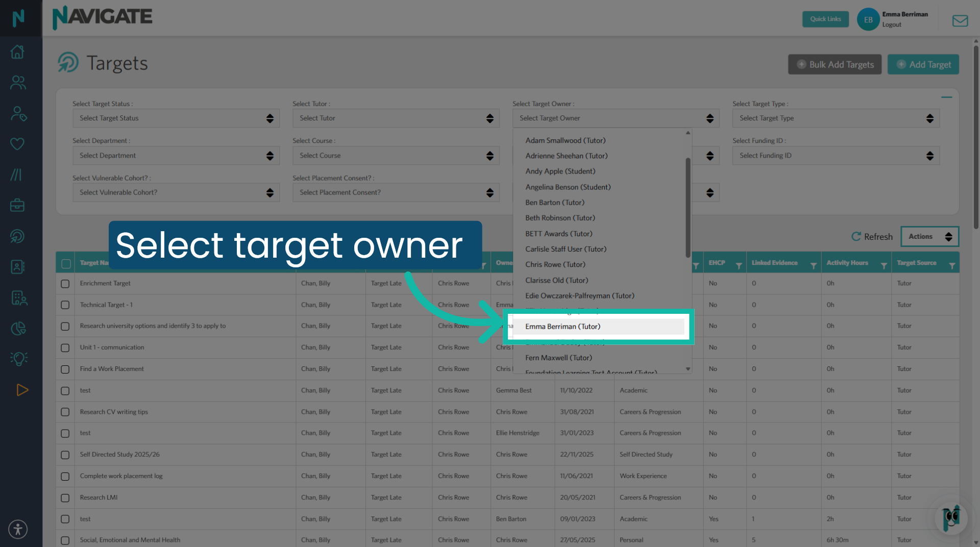Check the Technical Target - 1 row
The image size is (980, 547).
tap(65, 305)
